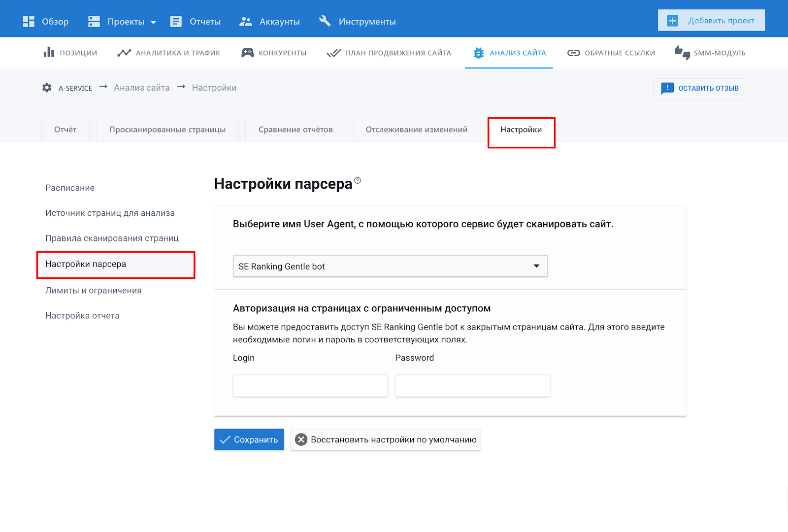Select the Настройки tab
This screenshot has width=788, height=532.
(521, 130)
